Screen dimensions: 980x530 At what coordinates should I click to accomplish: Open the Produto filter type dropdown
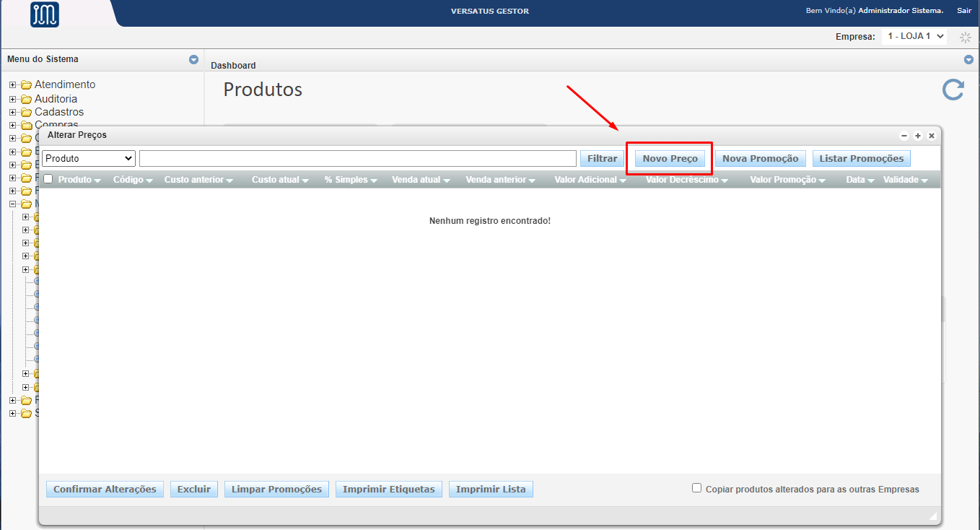(89, 158)
